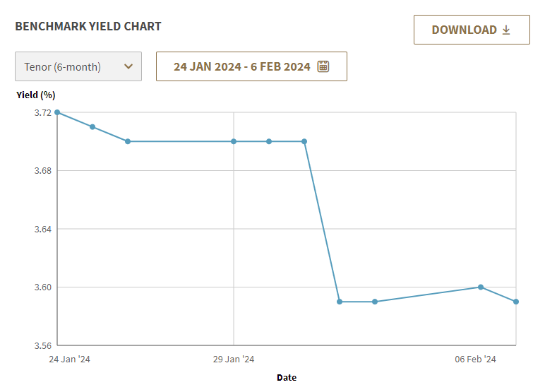Expand the Tenor dropdown chevron

click(128, 66)
